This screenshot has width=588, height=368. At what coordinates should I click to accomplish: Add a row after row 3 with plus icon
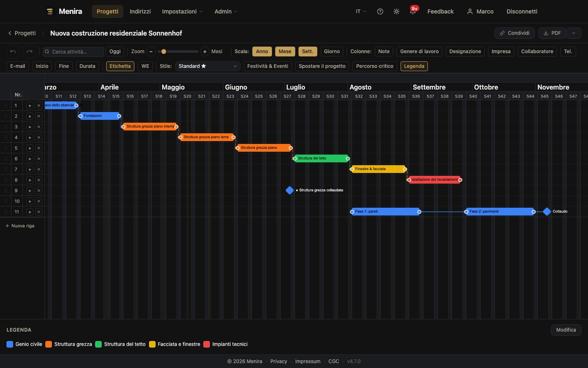(30, 127)
